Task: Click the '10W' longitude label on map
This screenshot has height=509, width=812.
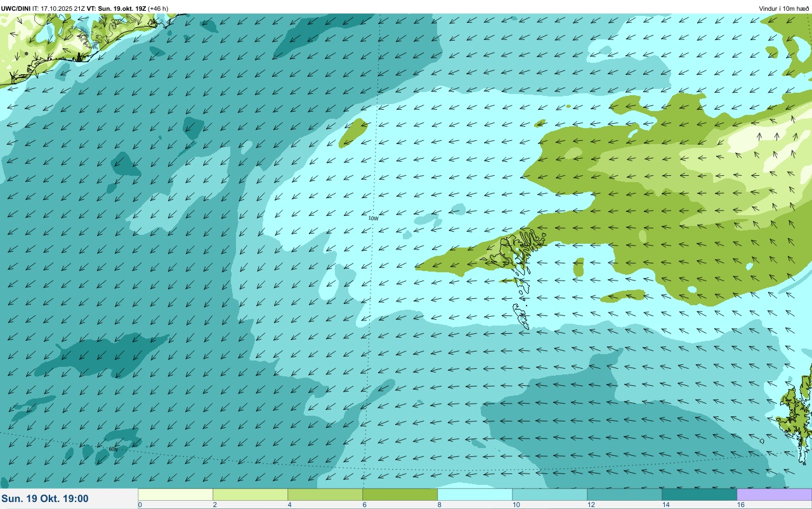Action: (x=374, y=218)
